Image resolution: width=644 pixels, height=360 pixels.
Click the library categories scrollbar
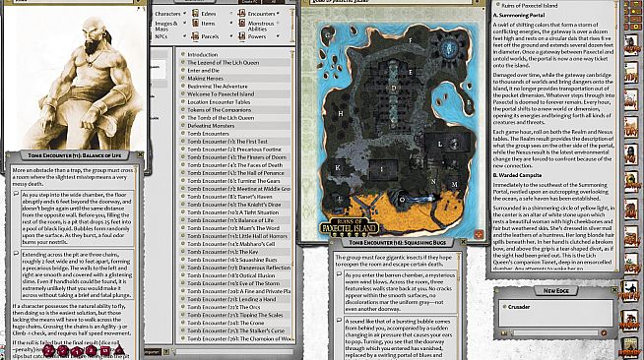[x=292, y=25]
